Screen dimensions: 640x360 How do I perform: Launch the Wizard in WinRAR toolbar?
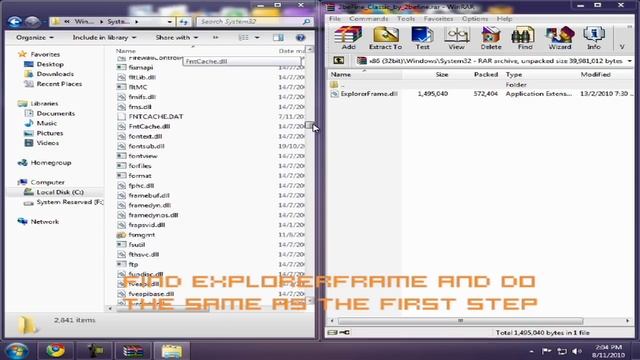pos(560,38)
